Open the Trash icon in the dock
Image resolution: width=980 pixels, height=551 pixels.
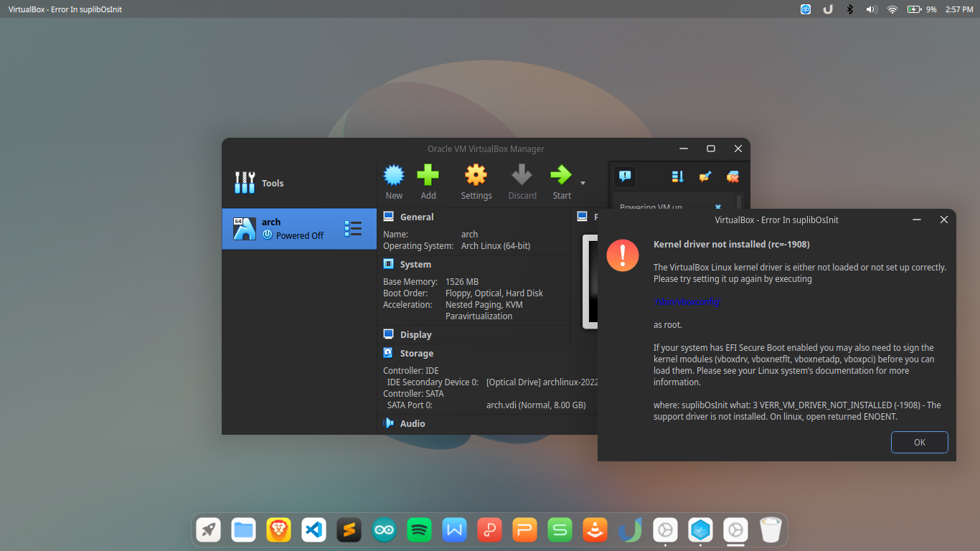(771, 530)
